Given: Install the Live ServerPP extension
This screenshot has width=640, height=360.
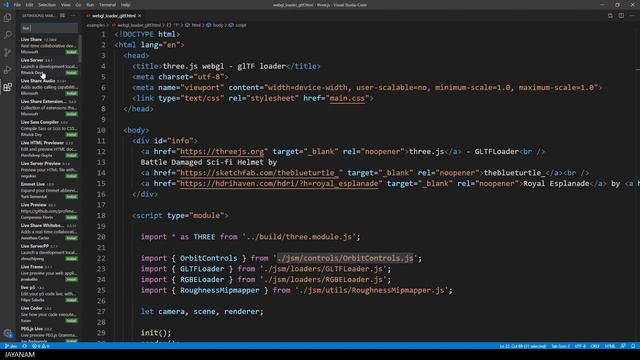Looking at the screenshot, I should (x=71, y=259).
